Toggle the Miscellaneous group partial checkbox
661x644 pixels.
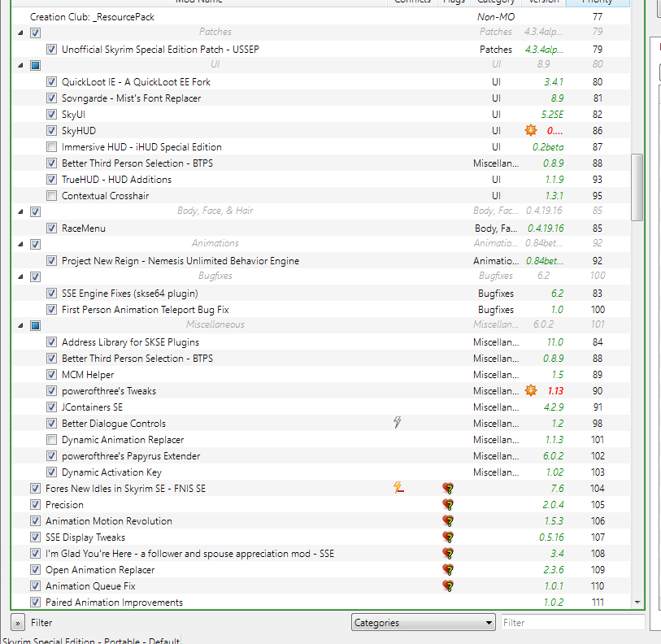tap(36, 325)
